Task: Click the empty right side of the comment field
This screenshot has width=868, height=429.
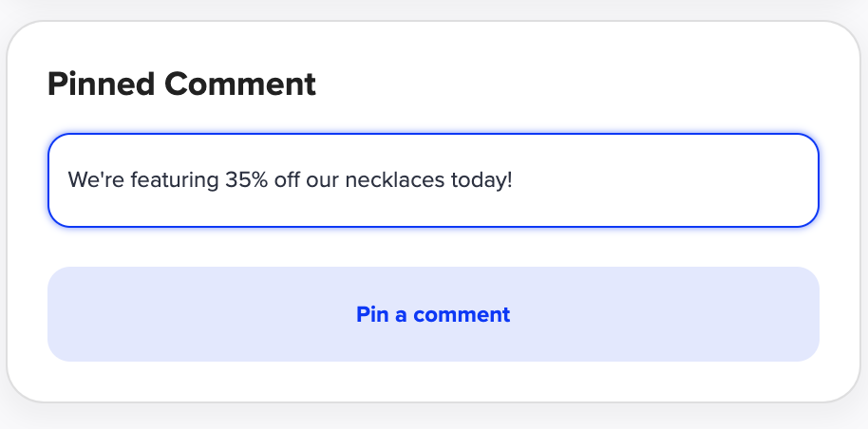Action: tap(684, 180)
